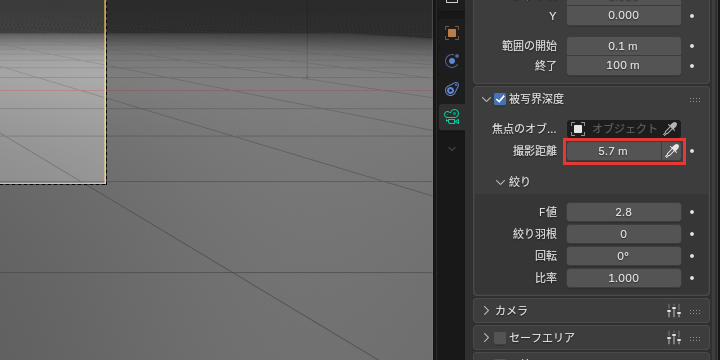
Task: Click 終了 100 m field
Action: (624, 66)
